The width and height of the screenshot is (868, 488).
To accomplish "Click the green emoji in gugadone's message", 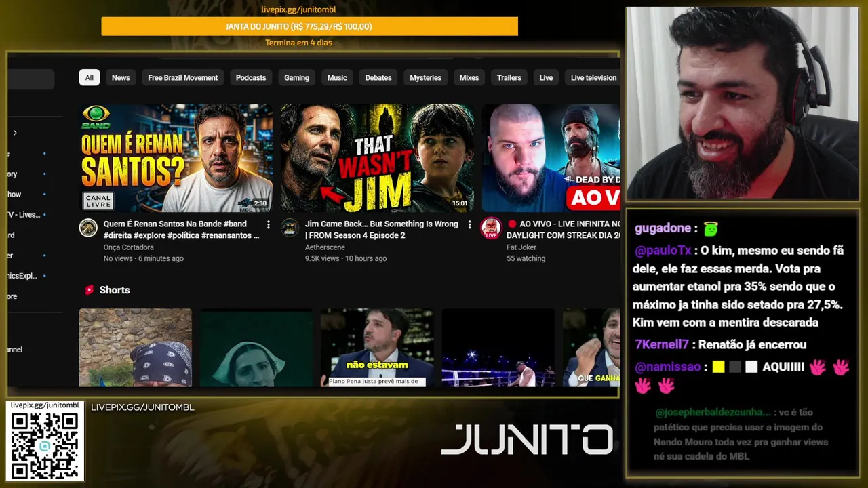I will click(711, 228).
